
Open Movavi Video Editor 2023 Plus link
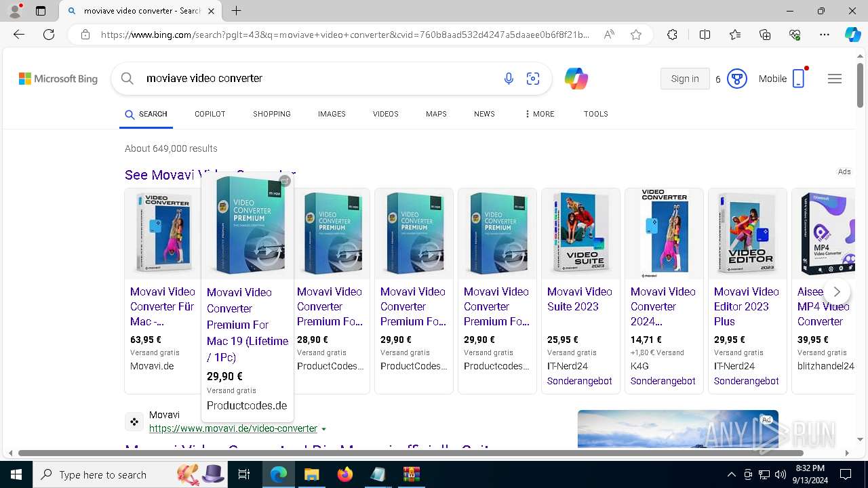pyautogui.click(x=747, y=306)
